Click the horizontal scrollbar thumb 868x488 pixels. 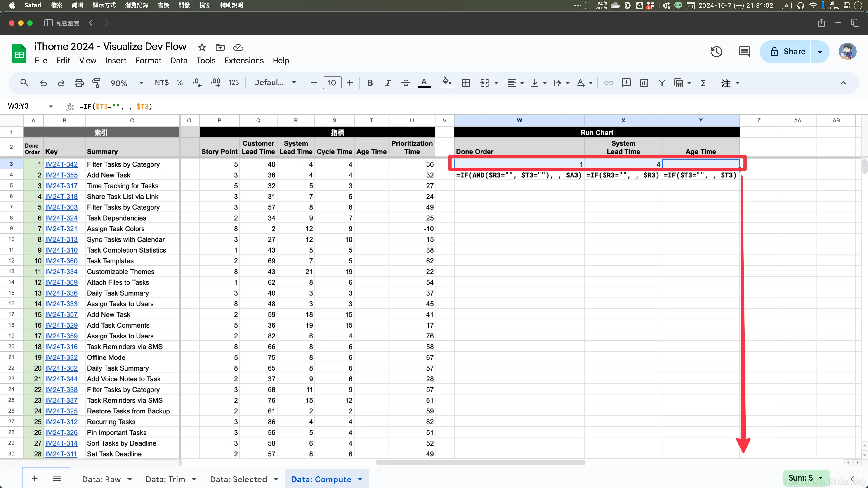point(481,462)
